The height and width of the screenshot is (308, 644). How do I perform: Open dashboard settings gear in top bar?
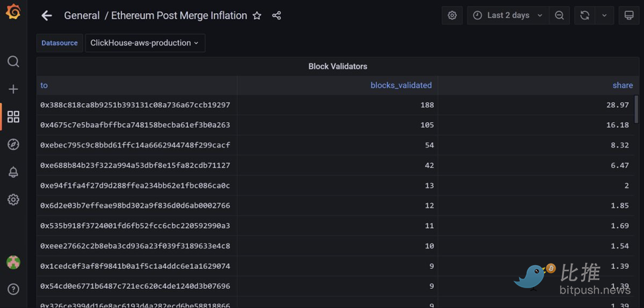point(452,15)
